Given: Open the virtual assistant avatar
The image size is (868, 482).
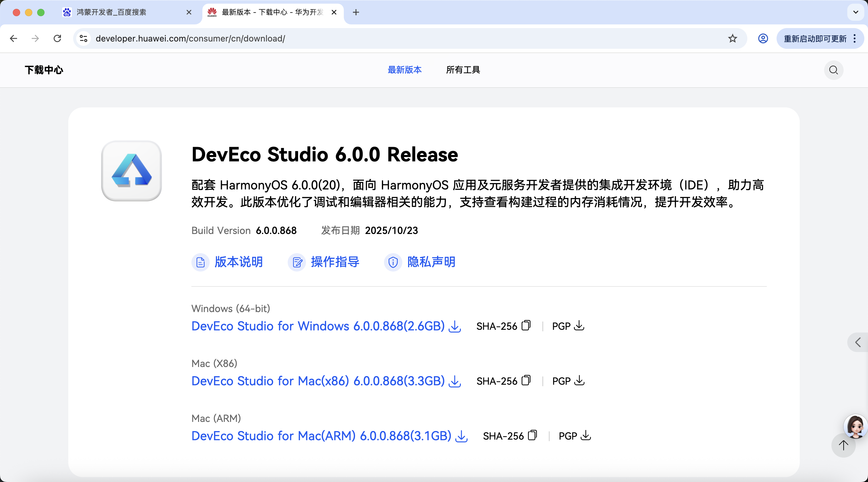Looking at the screenshot, I should pyautogui.click(x=855, y=426).
